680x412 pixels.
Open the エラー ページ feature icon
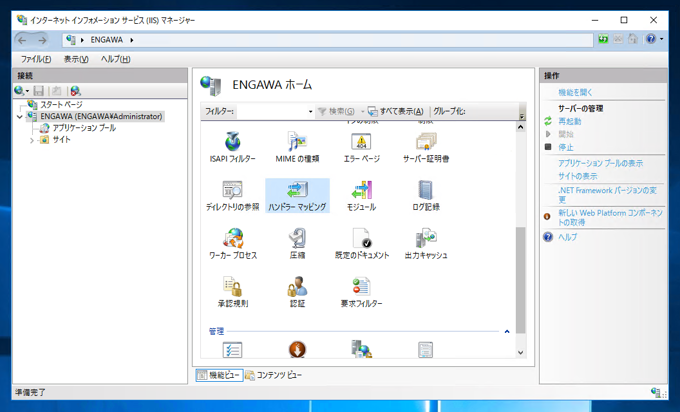pyautogui.click(x=361, y=147)
